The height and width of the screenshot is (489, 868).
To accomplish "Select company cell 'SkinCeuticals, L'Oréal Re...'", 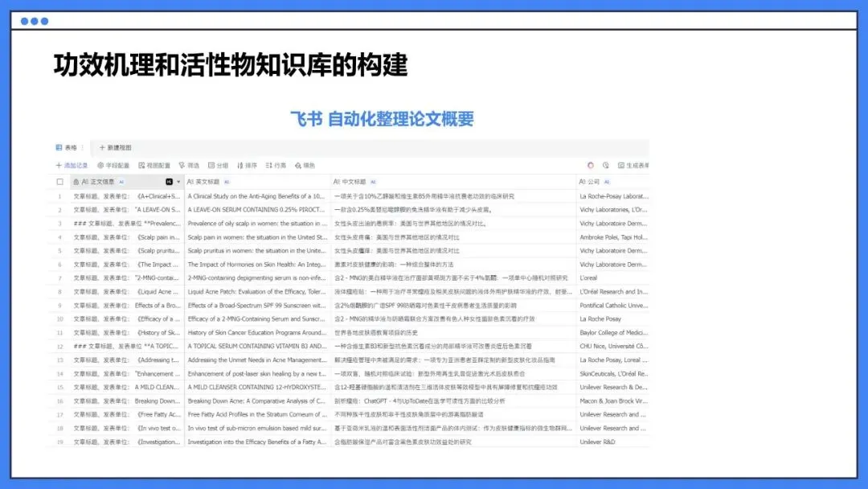I will click(612, 374).
